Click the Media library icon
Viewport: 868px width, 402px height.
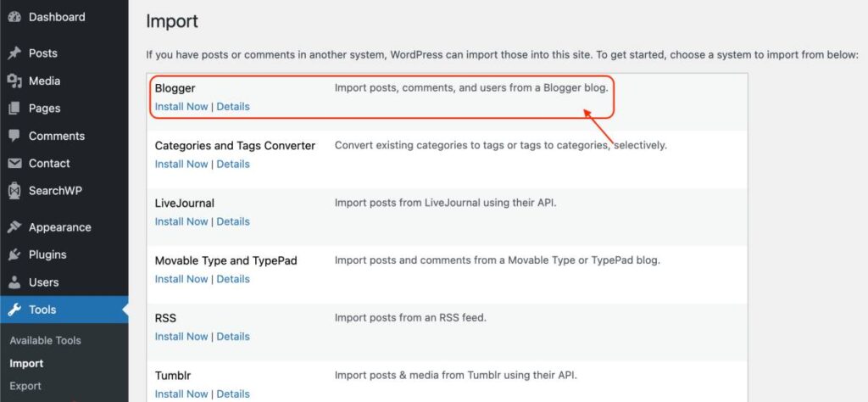[14, 81]
